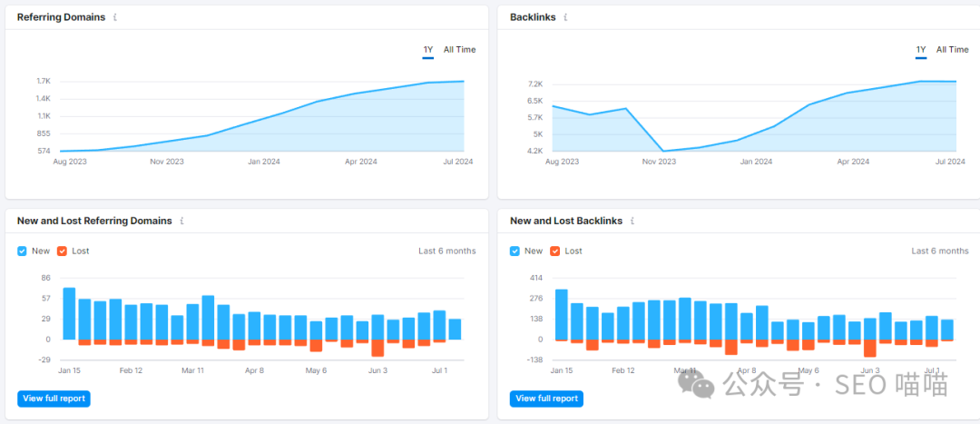Viewport: 980px width, 424px height.
Task: Uncheck the Lost checkbox in Referring Domains chart
Action: [62, 251]
